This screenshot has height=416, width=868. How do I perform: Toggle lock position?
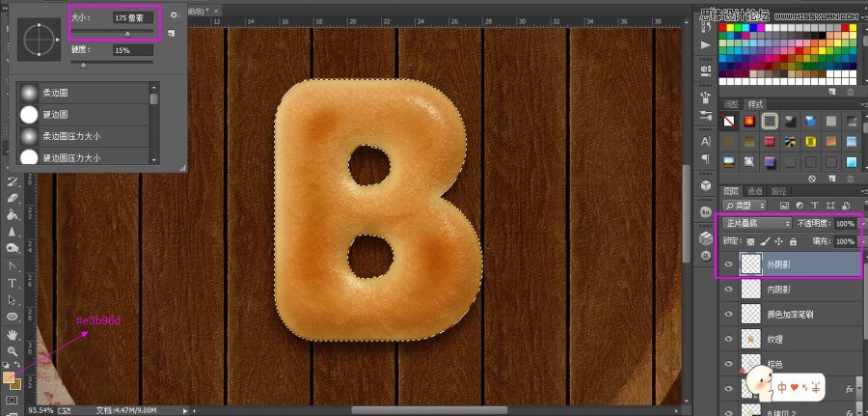point(779,242)
